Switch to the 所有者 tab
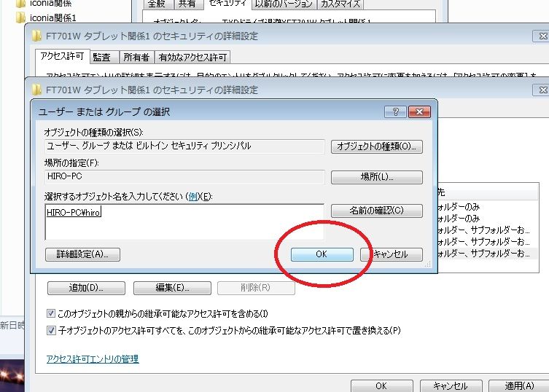Screen dimensions: 549x392 coord(136,58)
